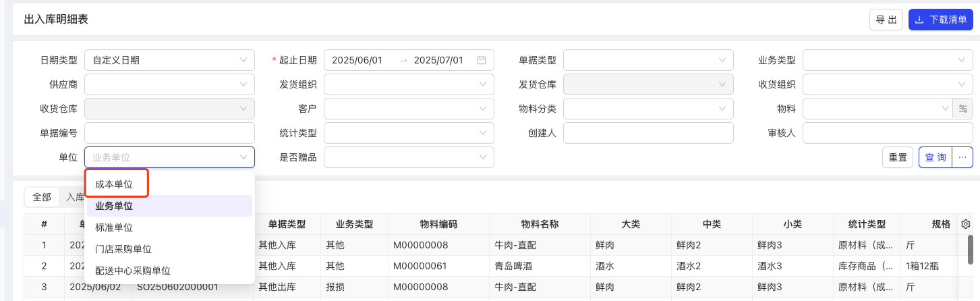The height and width of the screenshot is (301, 980).
Task: Select 业务单位 option
Action: 169,206
